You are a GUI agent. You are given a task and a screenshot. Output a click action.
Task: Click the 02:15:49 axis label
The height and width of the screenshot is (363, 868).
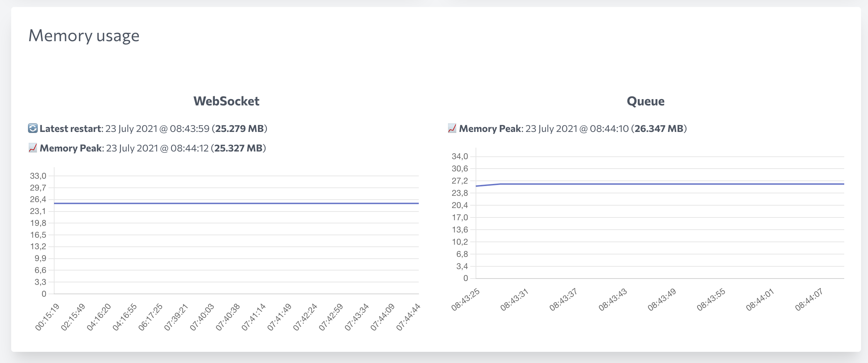click(x=73, y=317)
